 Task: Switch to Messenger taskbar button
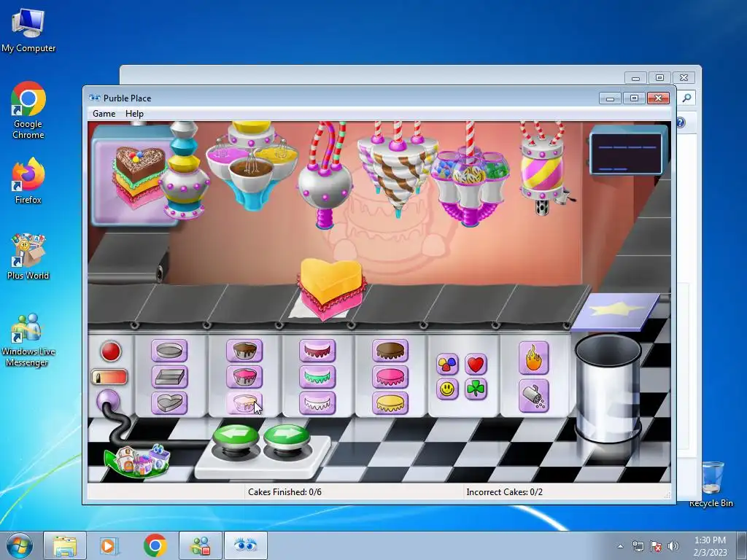pos(201,545)
